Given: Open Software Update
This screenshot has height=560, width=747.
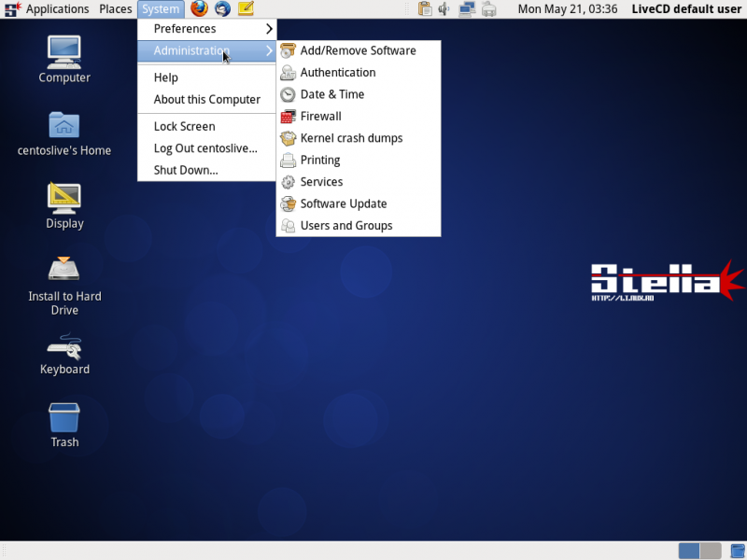Looking at the screenshot, I should [359, 203].
